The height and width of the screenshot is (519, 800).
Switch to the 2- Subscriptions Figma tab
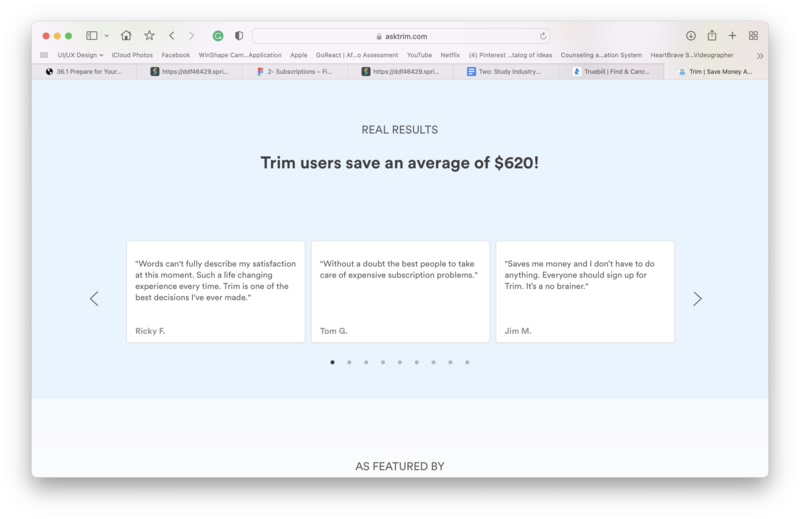[295, 71]
